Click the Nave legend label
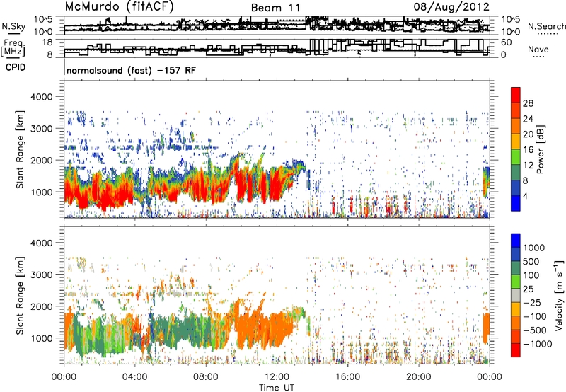This screenshot has width=566, height=392. [538, 49]
